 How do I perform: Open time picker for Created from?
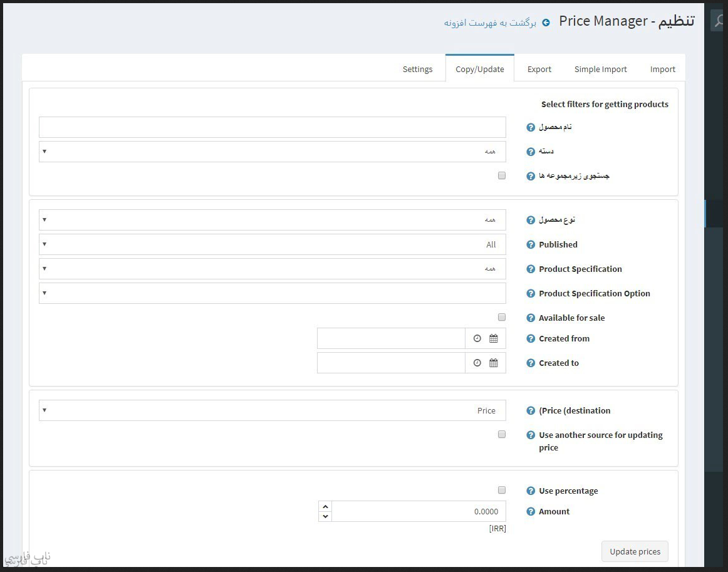point(477,338)
